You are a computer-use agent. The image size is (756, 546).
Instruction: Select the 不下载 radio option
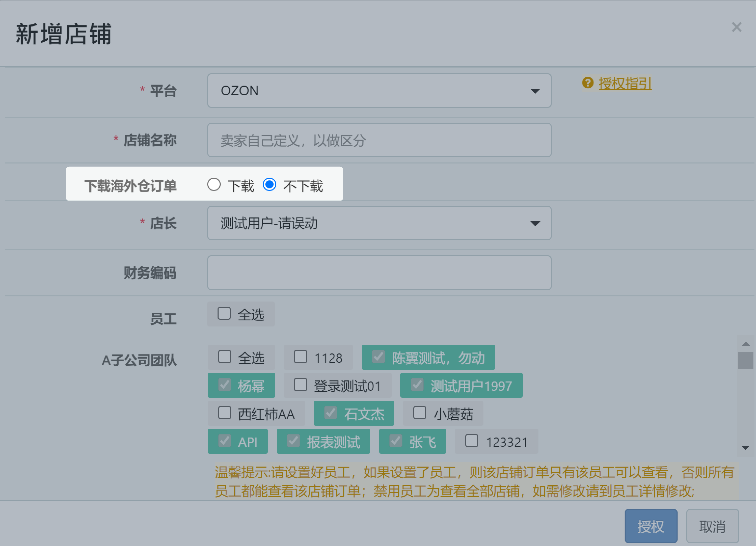pos(269,184)
